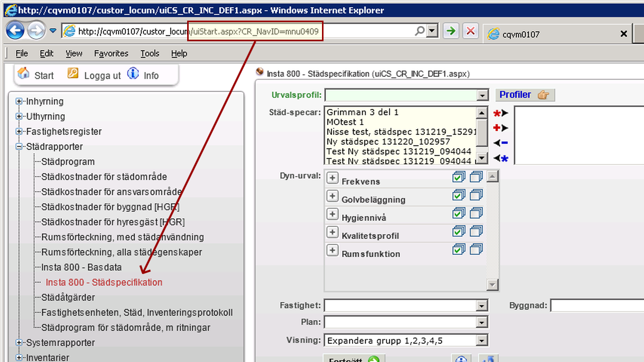Screen dimensions: 644x362
Task: Open Rumsförteckning, alla städegenskaper report
Action: point(122,252)
